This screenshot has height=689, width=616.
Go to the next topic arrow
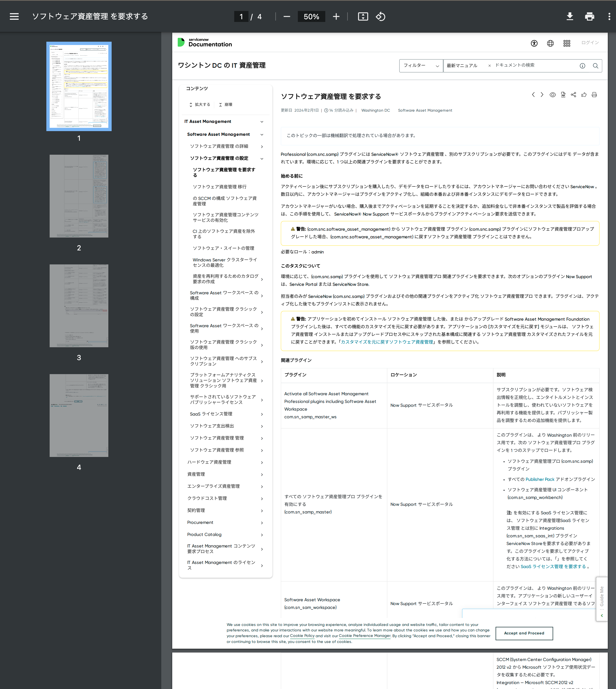pos(542,95)
